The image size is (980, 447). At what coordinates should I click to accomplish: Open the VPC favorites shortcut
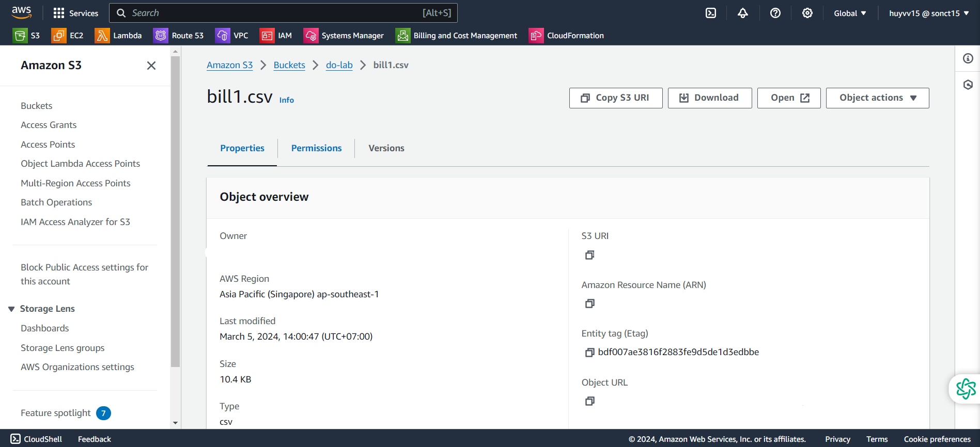pyautogui.click(x=232, y=36)
